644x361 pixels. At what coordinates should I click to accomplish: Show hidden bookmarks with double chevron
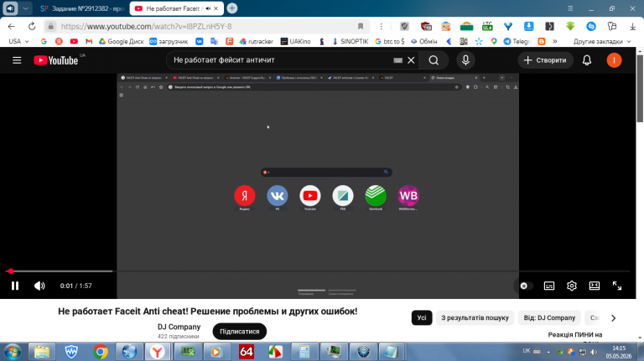click(x=555, y=41)
